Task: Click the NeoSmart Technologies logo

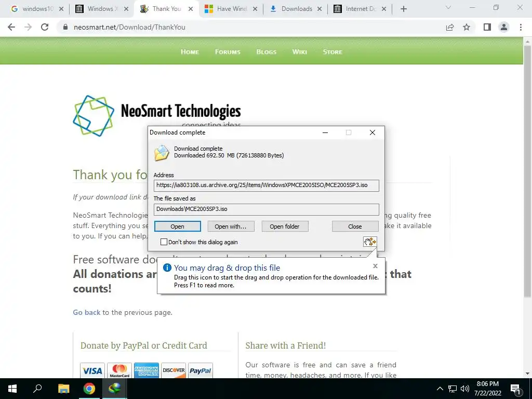Action: point(157,115)
